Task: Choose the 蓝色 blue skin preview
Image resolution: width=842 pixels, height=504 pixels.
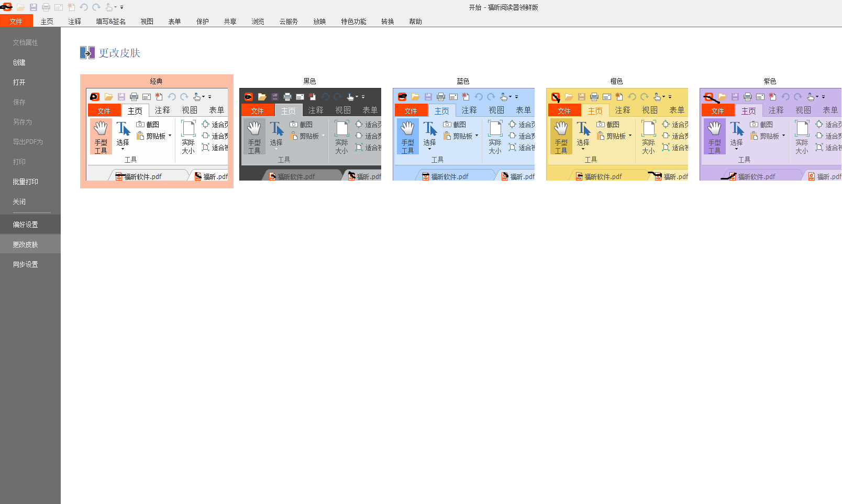Action: [x=463, y=133]
